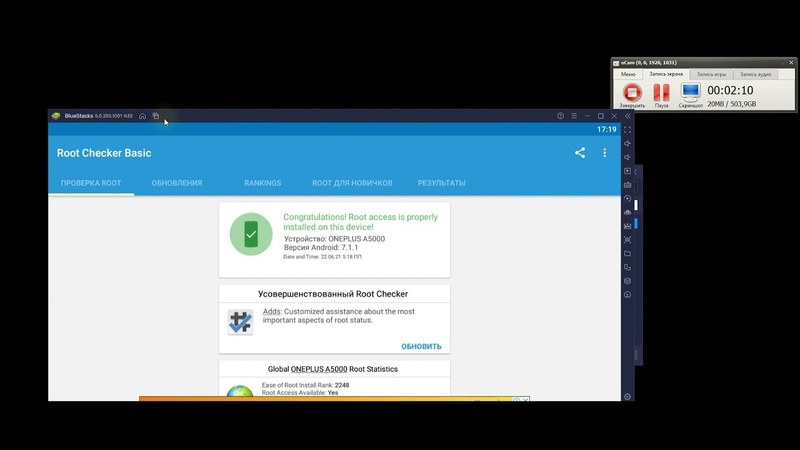Open BlueStacks settings gear in sidebar
Image resolution: width=800 pixels, height=450 pixels.
[x=628, y=397]
